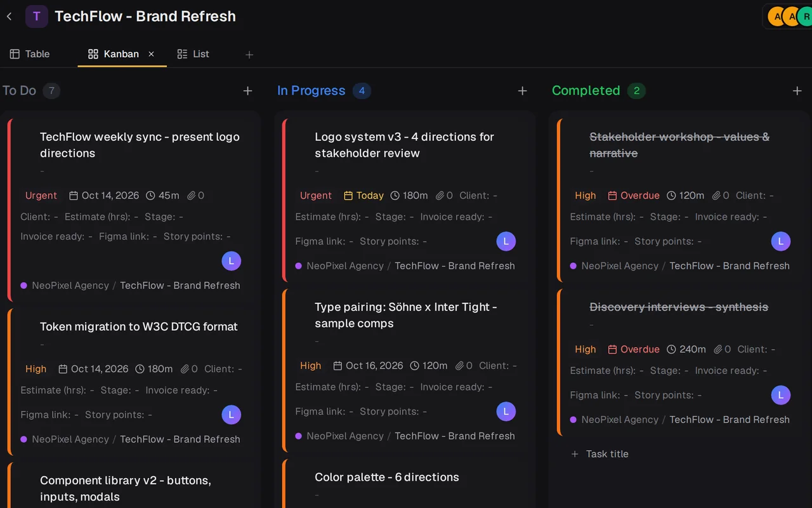Open the Type pairing Söhne x Inter Tight task
This screenshot has width=812, height=508.
tap(406, 315)
